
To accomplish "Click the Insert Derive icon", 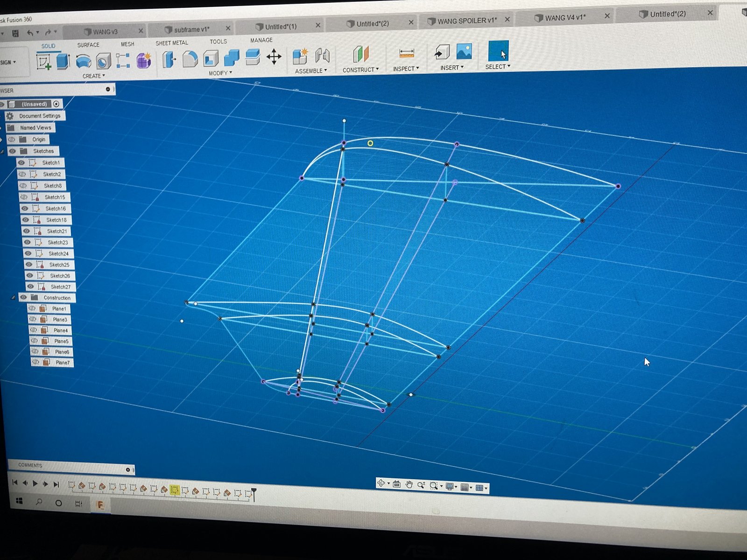I will tap(442, 52).
